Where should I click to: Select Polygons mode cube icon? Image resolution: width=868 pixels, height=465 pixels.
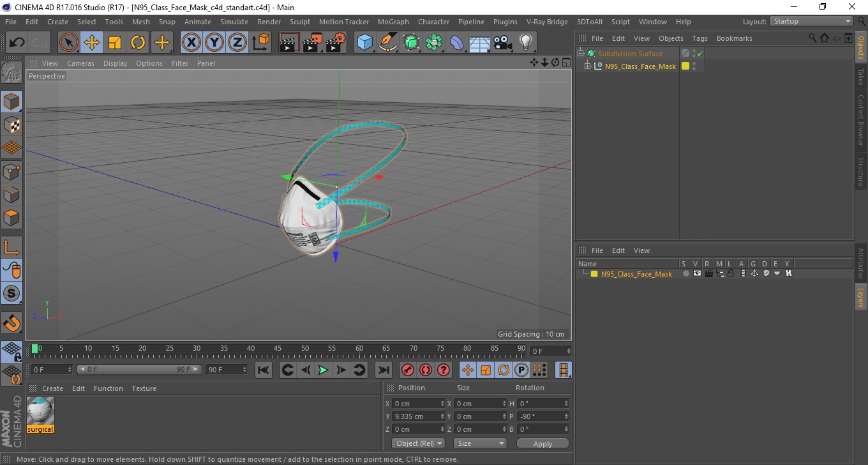(11, 217)
